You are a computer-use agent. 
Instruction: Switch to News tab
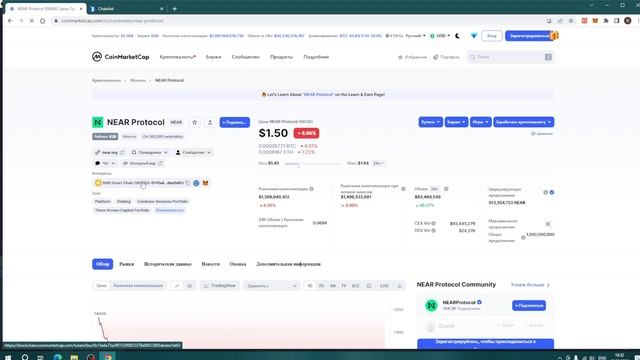click(x=211, y=264)
